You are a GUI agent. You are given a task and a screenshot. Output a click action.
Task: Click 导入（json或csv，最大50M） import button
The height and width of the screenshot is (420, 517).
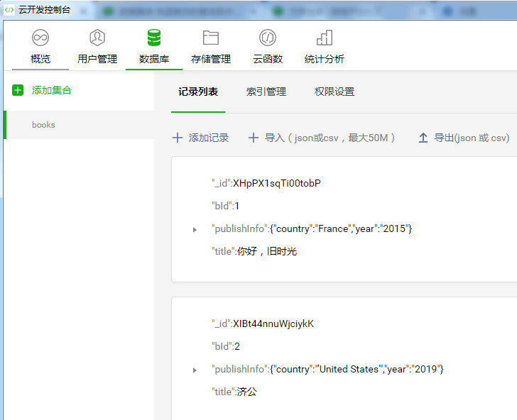pos(330,138)
